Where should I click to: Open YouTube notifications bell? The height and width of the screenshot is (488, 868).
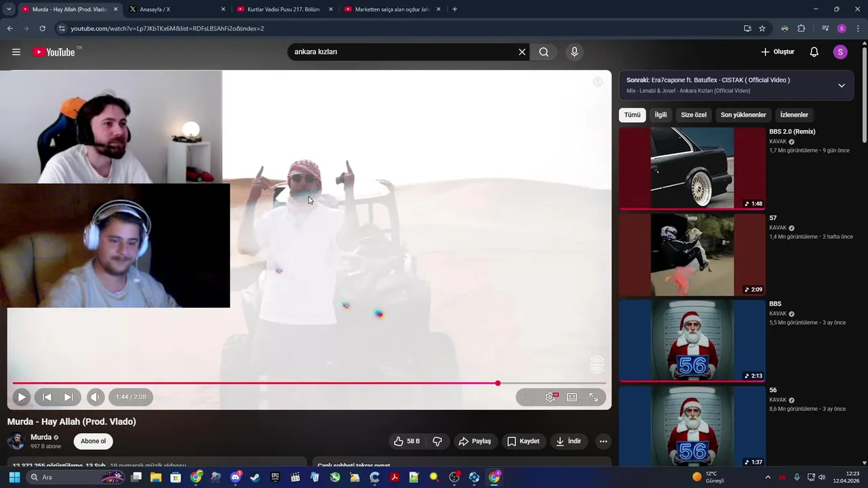pyautogui.click(x=814, y=52)
